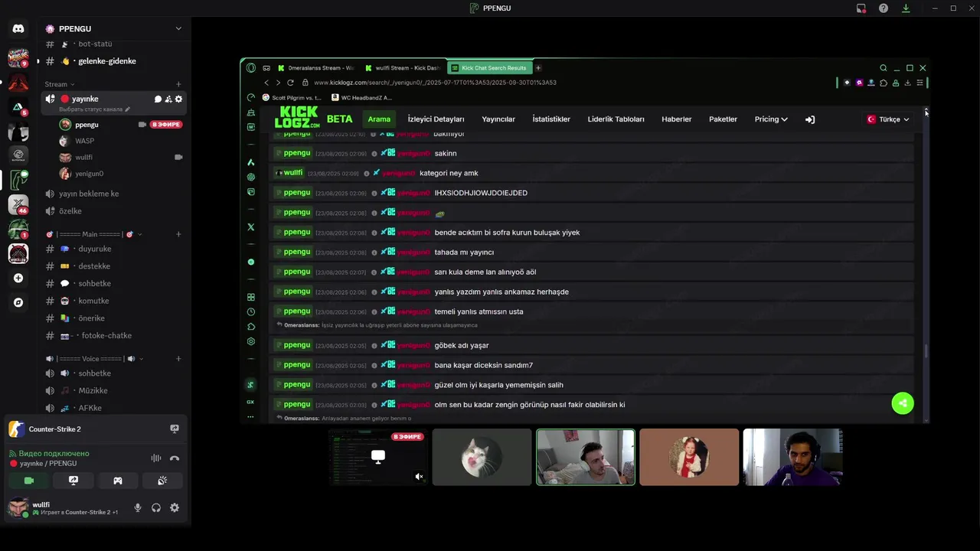The width and height of the screenshot is (980, 551).
Task: Select the Kick Chat Search Results tab
Action: [x=489, y=68]
